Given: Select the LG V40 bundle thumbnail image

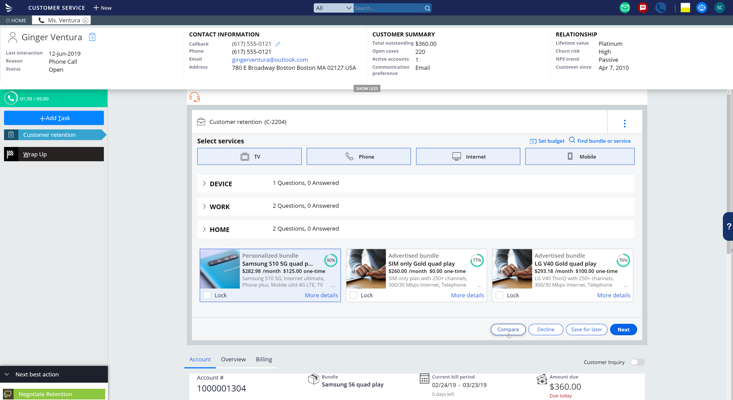Looking at the screenshot, I should point(512,269).
